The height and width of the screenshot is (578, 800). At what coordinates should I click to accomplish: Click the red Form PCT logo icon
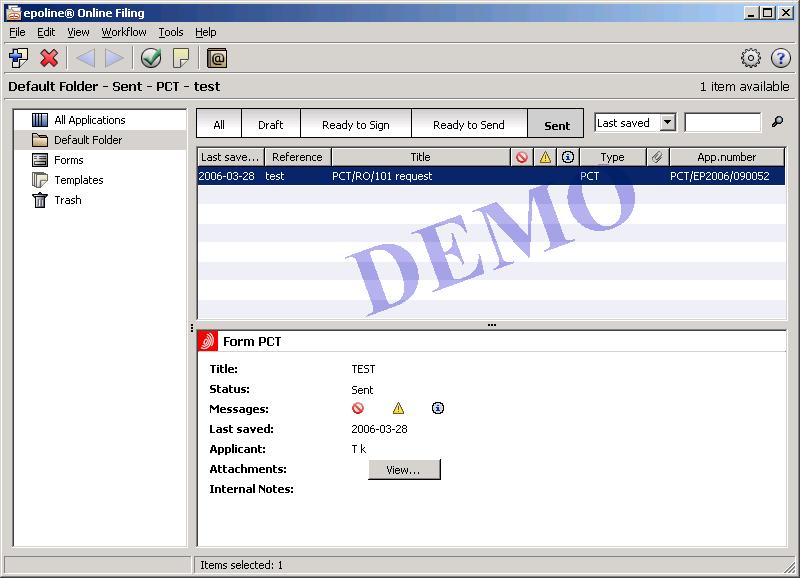tap(208, 341)
